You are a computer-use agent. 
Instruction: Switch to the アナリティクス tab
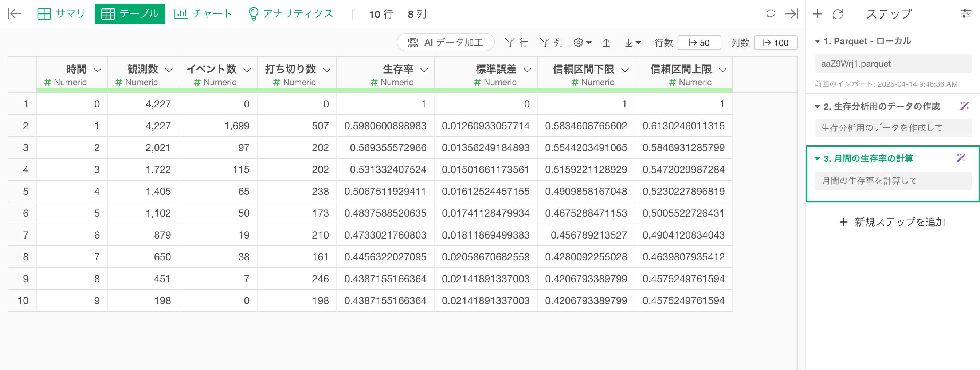[x=291, y=14]
